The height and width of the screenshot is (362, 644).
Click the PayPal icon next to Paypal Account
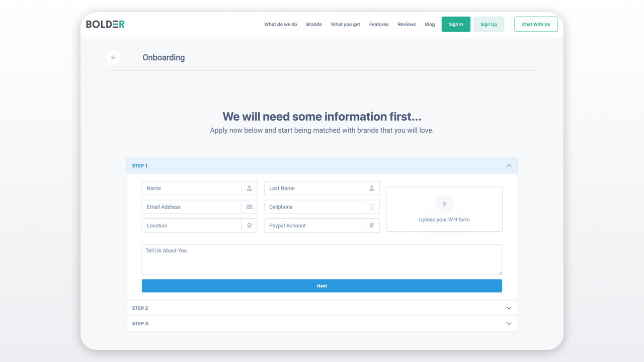coord(372,225)
